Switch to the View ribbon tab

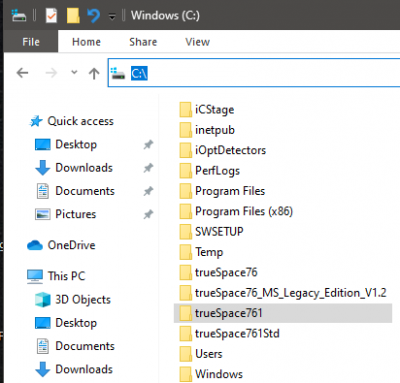(197, 42)
